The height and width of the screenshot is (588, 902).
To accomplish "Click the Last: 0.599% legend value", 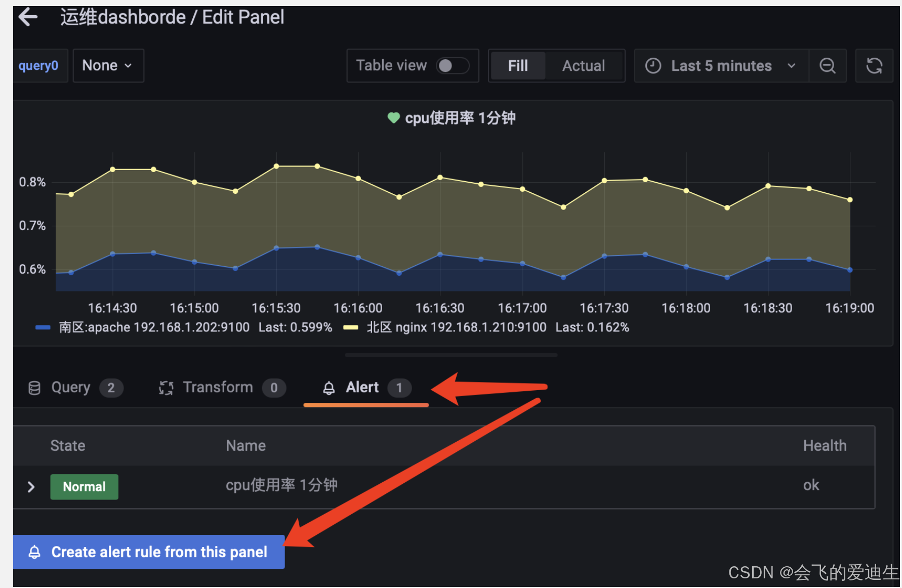I will point(296,327).
